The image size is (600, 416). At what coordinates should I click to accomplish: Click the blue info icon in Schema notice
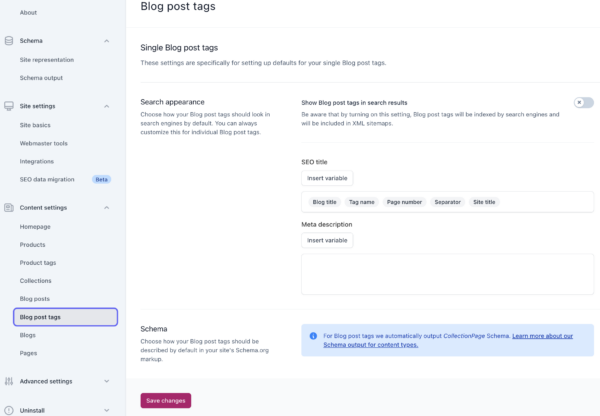pyautogui.click(x=314, y=337)
